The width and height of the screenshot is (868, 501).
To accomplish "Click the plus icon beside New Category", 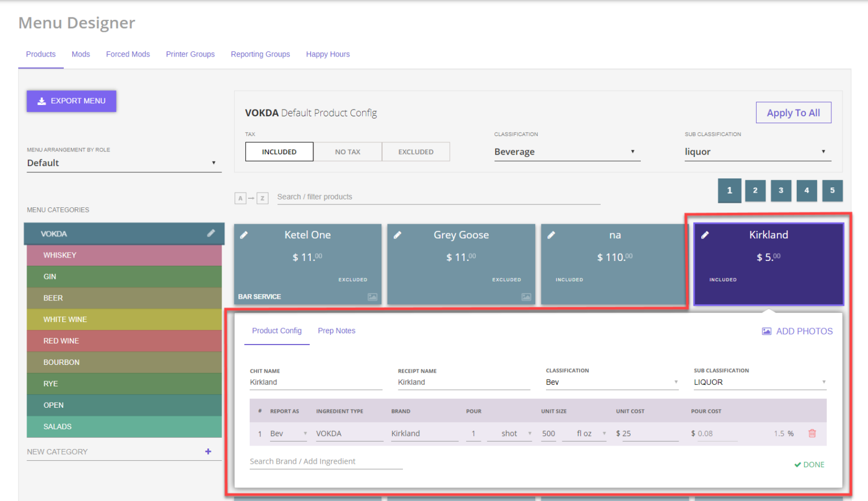I will pyautogui.click(x=208, y=451).
